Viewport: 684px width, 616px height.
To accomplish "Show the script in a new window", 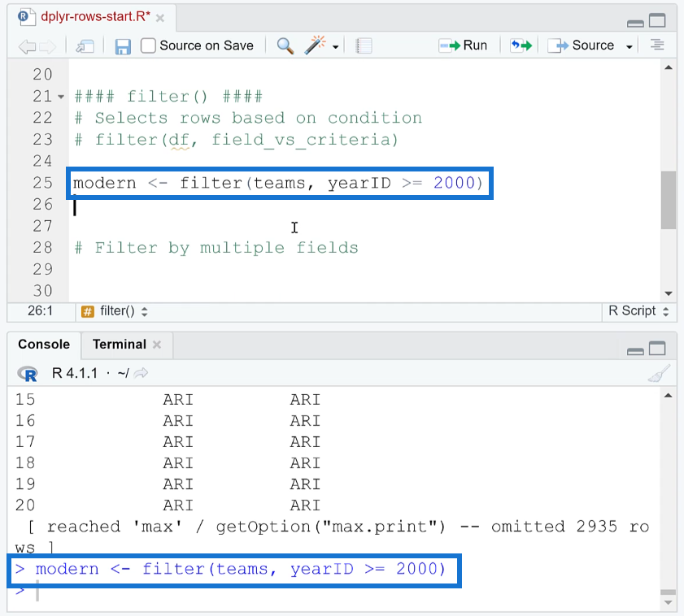I will (85, 46).
